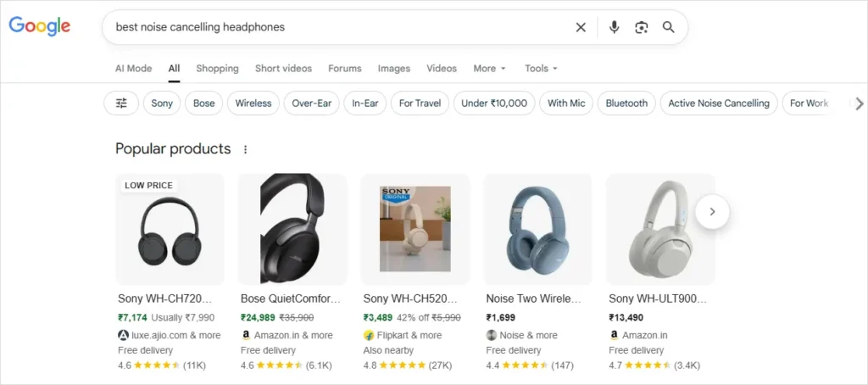Start voice search with microphone icon
Viewport: 868px width, 385px height.
coord(615,27)
